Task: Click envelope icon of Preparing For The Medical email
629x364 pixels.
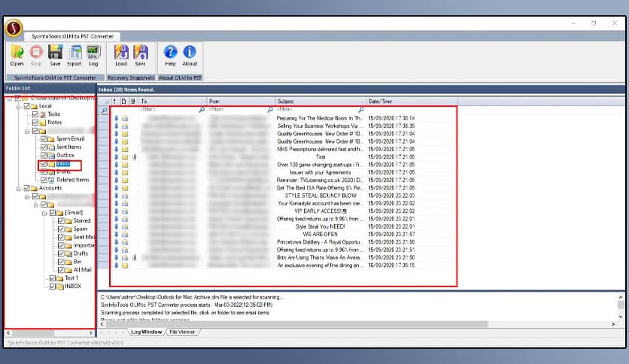Action: (x=125, y=118)
